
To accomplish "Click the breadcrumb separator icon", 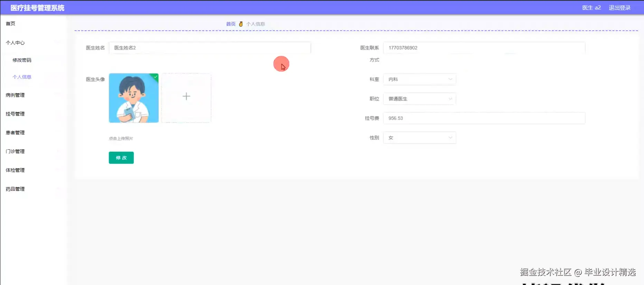I will [x=241, y=24].
